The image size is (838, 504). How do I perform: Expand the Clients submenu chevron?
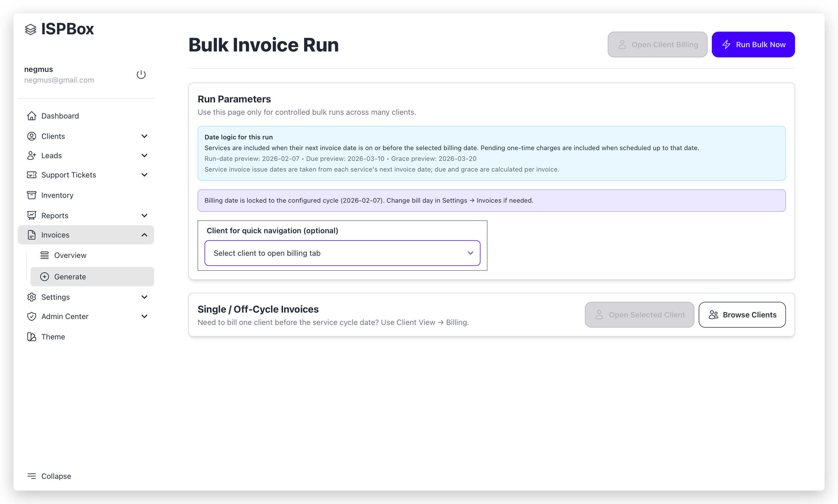point(144,136)
